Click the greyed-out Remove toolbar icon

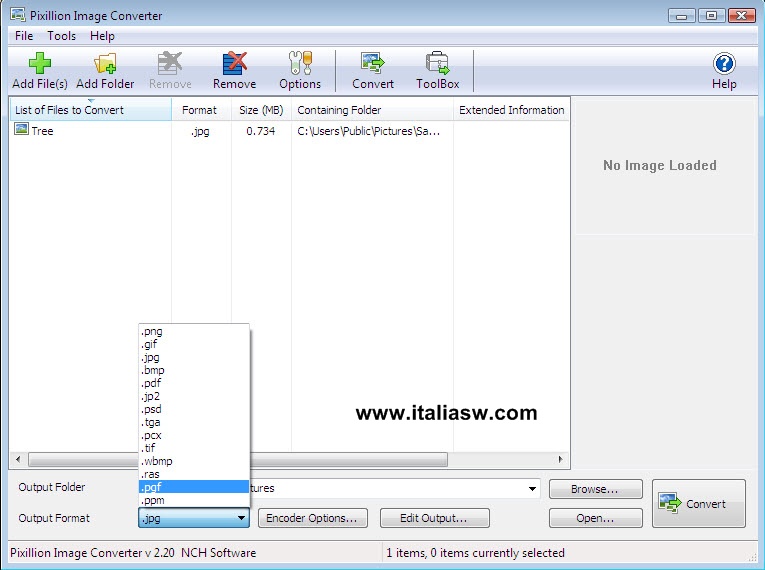[x=170, y=64]
